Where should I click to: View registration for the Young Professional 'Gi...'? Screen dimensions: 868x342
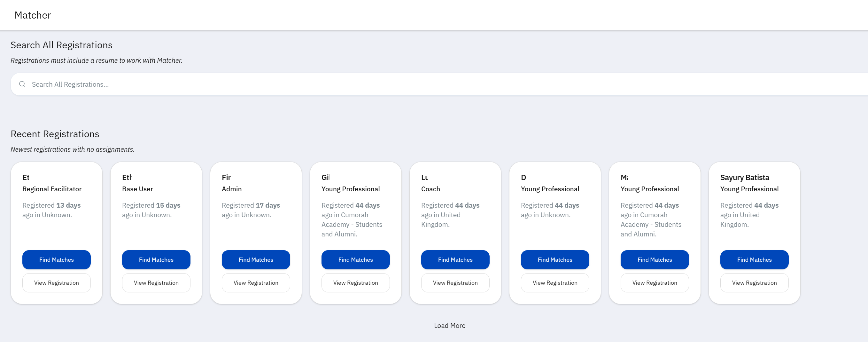tap(355, 282)
